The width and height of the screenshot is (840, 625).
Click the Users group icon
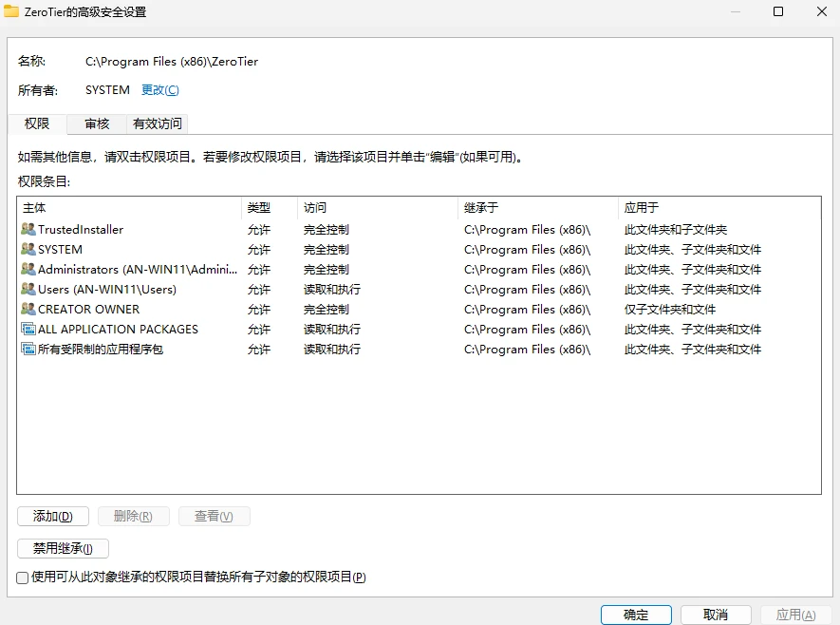tap(28, 290)
